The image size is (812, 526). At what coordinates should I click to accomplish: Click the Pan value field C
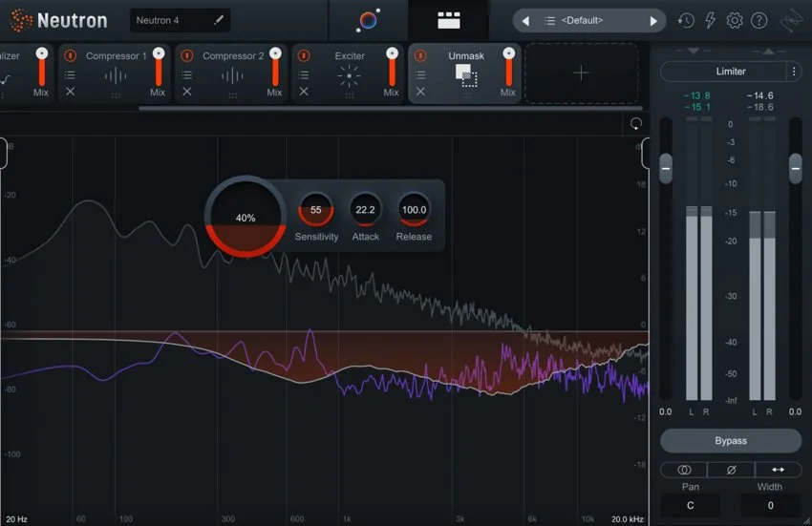click(x=691, y=505)
